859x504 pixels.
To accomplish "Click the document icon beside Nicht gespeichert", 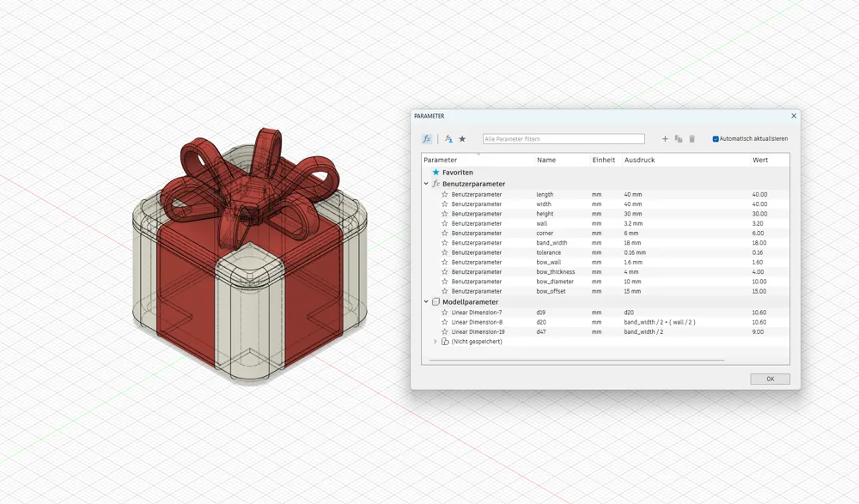I will click(x=444, y=342).
